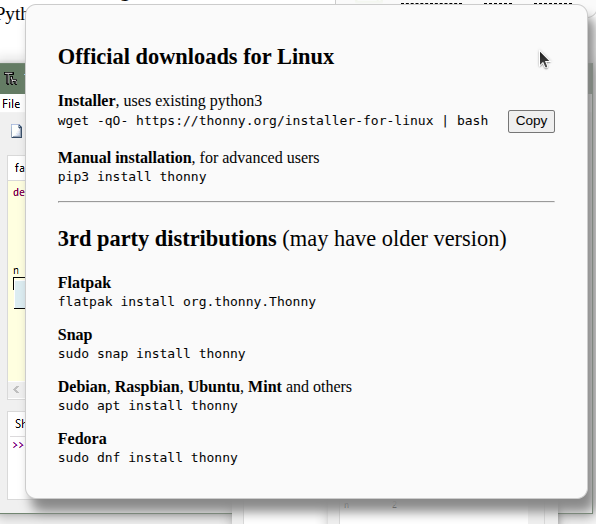Open File menu in Thonny window behind
596x524 pixels.
[11, 104]
